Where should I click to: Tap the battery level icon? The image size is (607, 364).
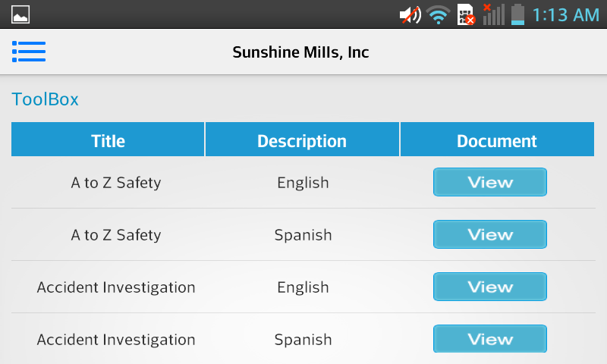pos(517,14)
